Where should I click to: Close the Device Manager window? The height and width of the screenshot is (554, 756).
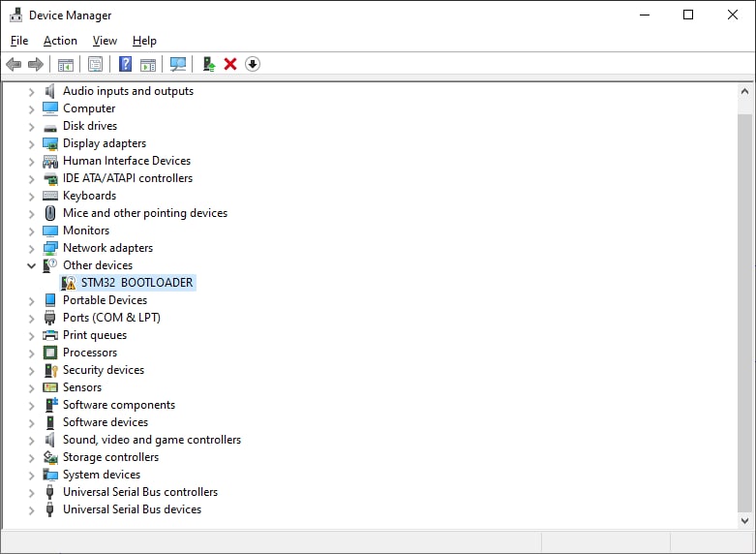pyautogui.click(x=733, y=15)
